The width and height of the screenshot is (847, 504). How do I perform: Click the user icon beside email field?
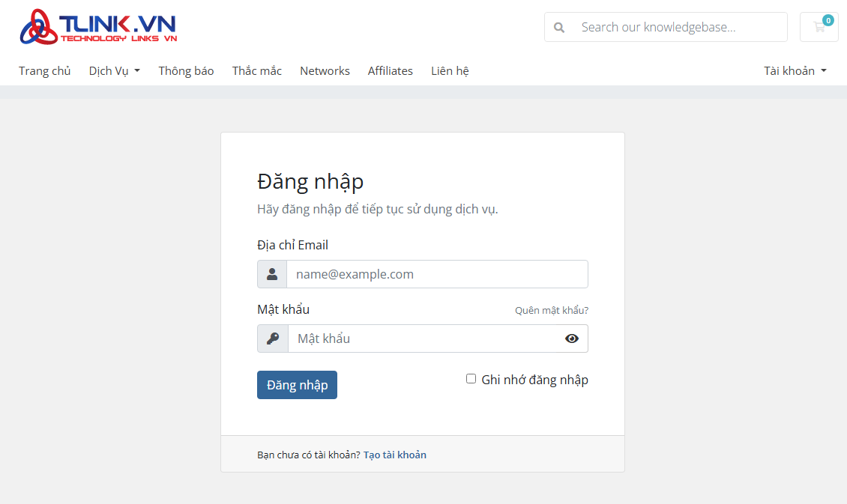coord(272,274)
